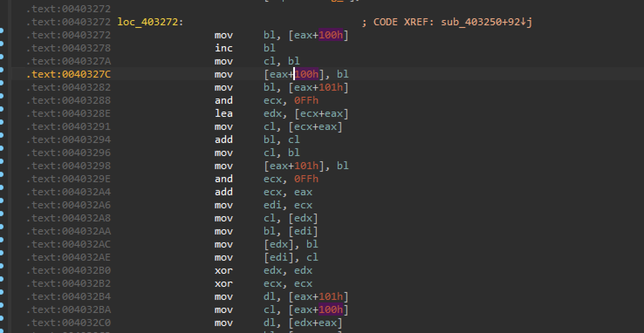Click operand dl, [eax+101h]
The height and width of the screenshot is (333, 644).
point(306,296)
